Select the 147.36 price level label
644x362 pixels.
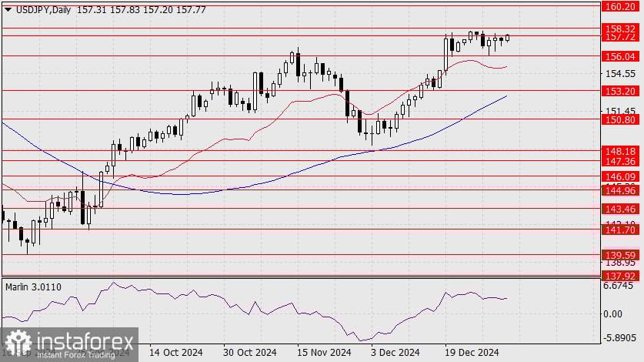tap(621, 161)
